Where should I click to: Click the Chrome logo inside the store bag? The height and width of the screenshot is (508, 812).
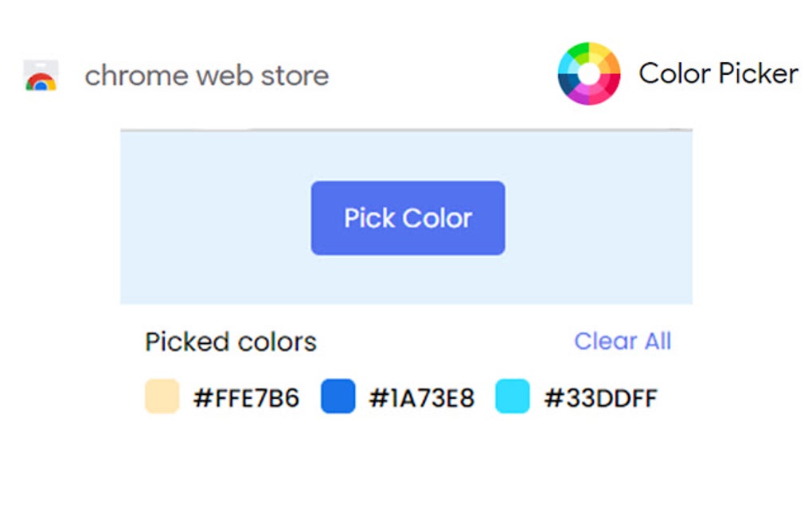click(x=41, y=79)
